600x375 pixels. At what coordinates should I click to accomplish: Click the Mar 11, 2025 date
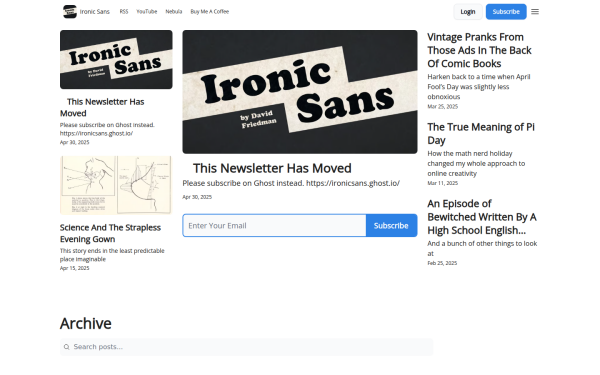tap(443, 183)
